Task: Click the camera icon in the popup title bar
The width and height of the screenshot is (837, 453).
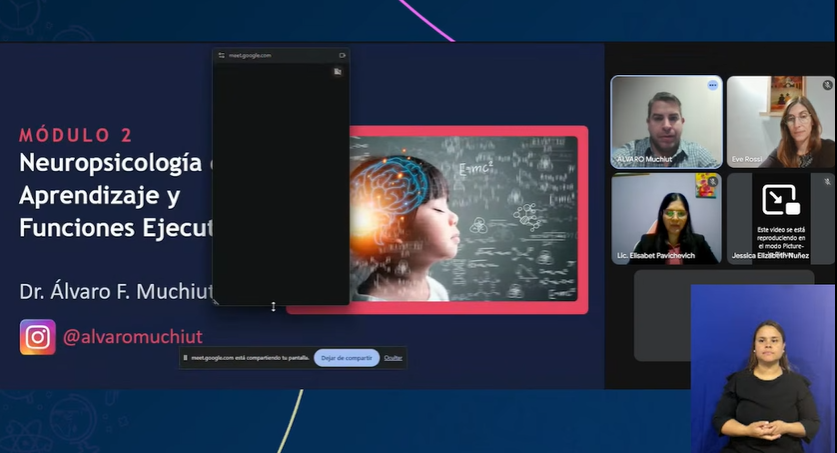Action: tap(342, 55)
